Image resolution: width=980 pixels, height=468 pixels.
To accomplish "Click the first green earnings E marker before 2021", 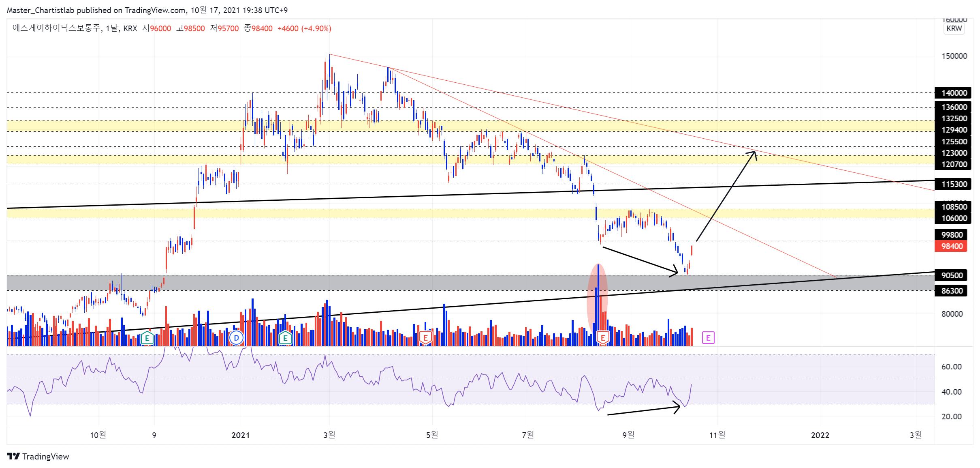I will pos(147,338).
